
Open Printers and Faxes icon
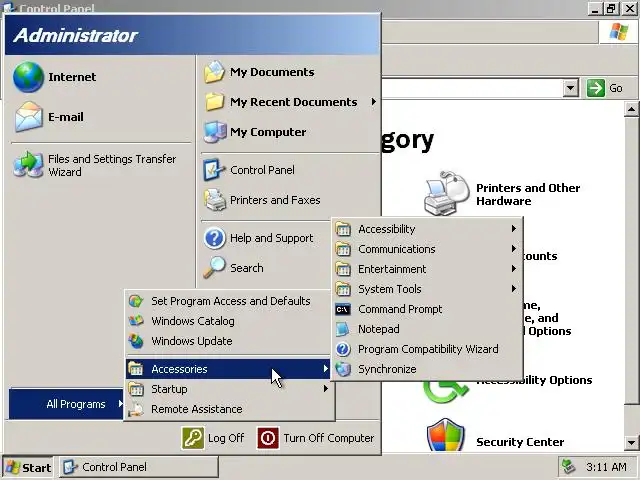point(215,200)
